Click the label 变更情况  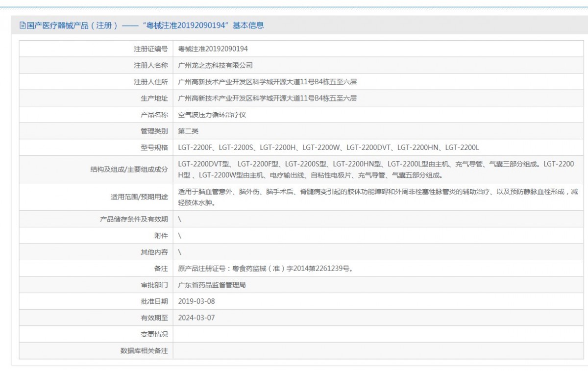(x=154, y=334)
